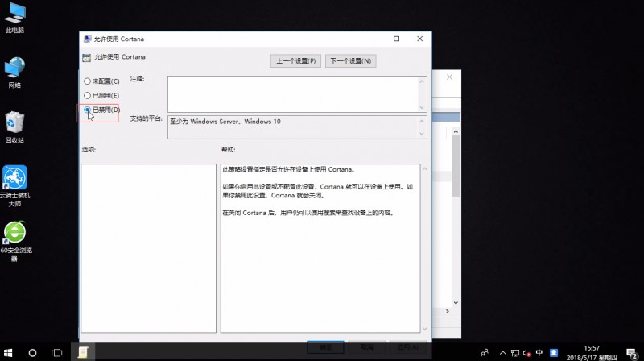644x361 pixels.
Task: Maximize the 允许使用 Cortana dialog
Action: point(396,39)
